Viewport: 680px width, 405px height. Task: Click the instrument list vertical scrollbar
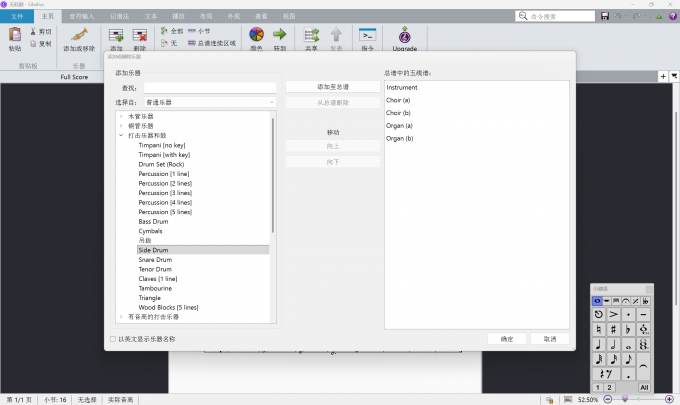pos(273,175)
